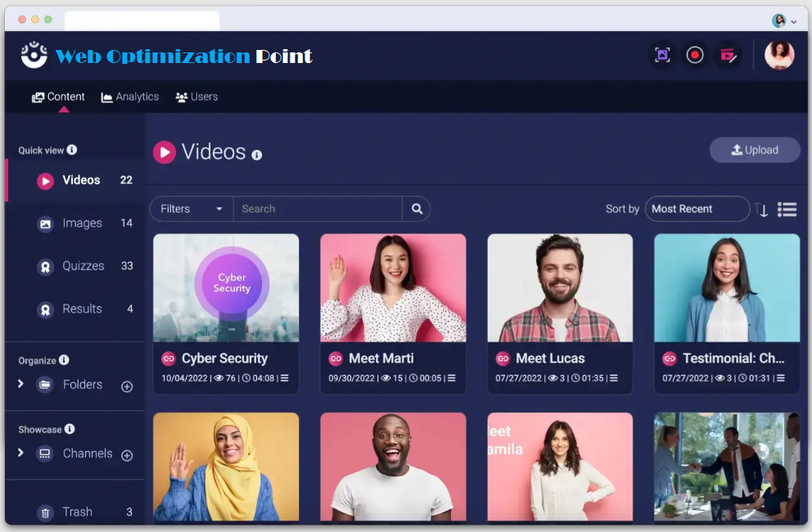
Task: Switch to the Analytics tab
Action: (129, 97)
